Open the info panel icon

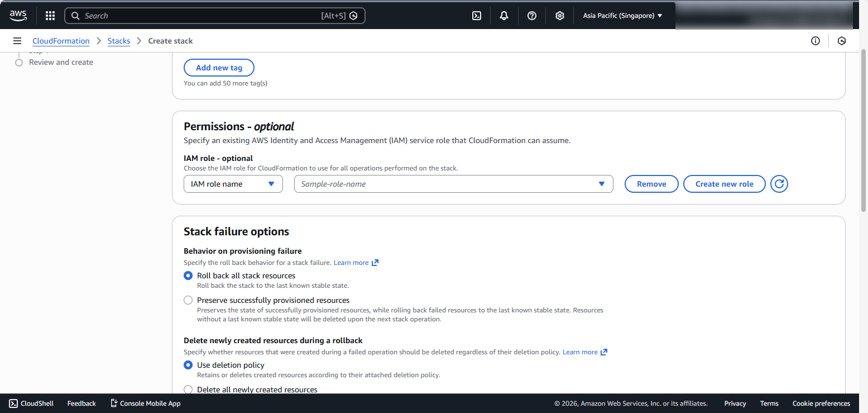click(x=815, y=41)
